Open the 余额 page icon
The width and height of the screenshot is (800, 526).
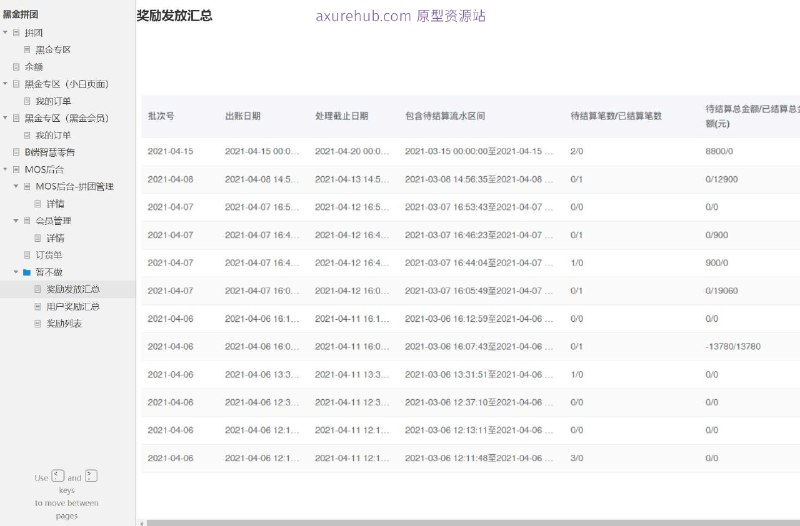coord(16,67)
